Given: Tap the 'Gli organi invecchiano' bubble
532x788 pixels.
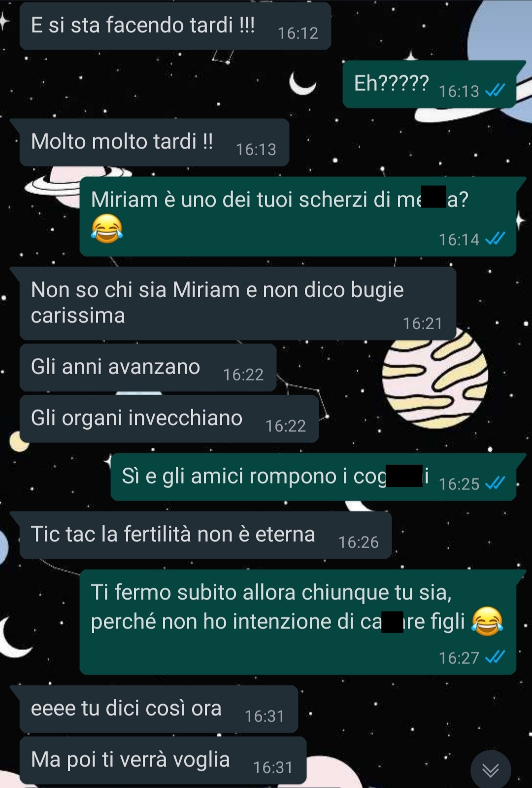Looking at the screenshot, I should (x=169, y=419).
